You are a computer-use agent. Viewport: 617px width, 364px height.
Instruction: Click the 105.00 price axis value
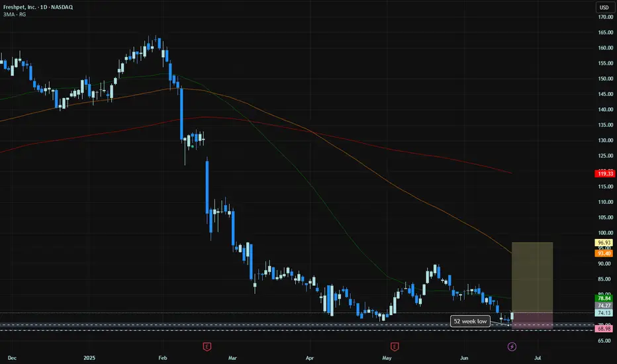click(x=605, y=218)
